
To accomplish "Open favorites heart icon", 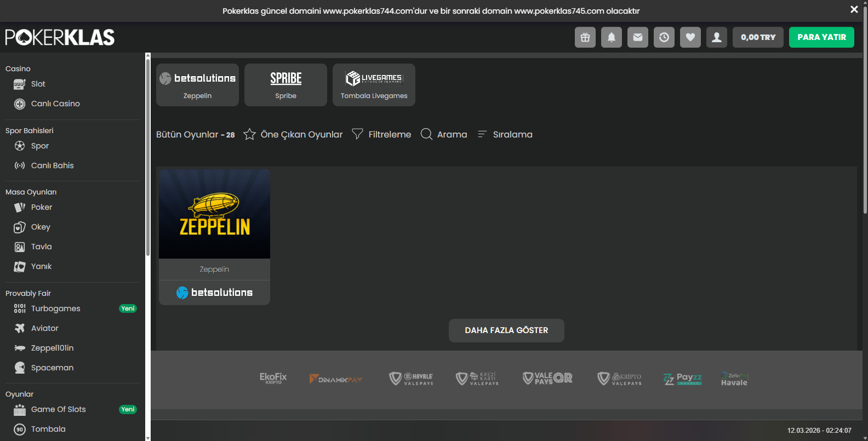I will point(690,37).
